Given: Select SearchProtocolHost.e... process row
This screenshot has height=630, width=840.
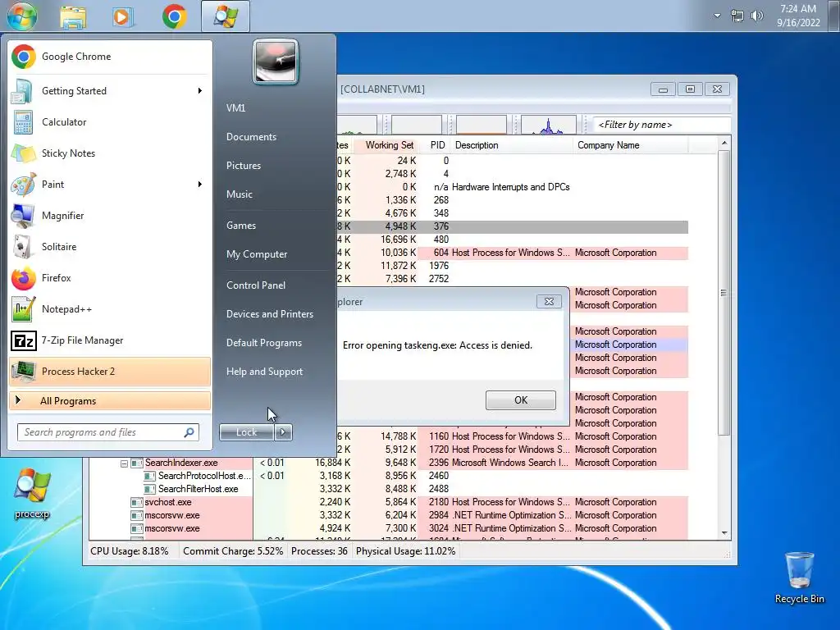Looking at the screenshot, I should [x=388, y=476].
